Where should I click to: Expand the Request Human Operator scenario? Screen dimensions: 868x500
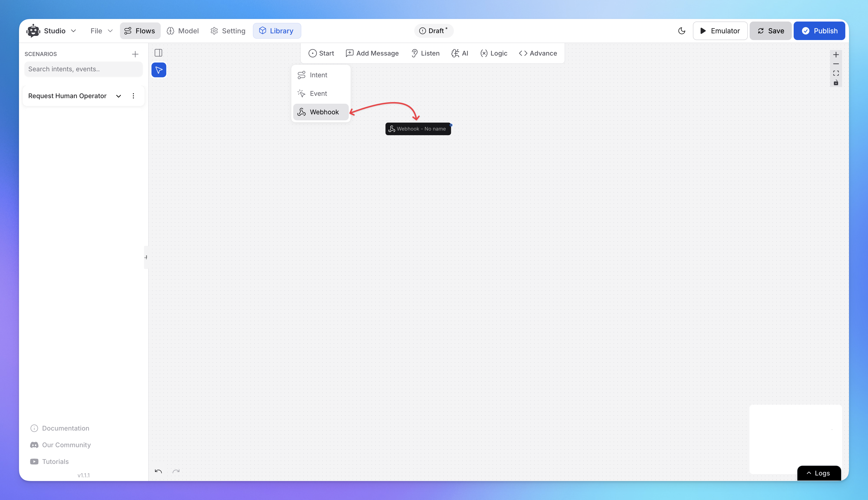(x=119, y=96)
